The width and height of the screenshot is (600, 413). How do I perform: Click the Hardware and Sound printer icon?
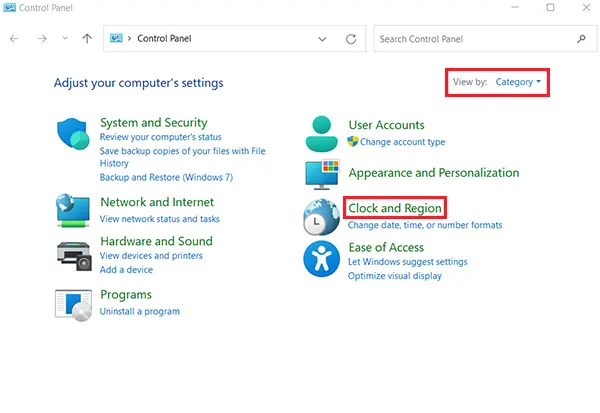[75, 255]
